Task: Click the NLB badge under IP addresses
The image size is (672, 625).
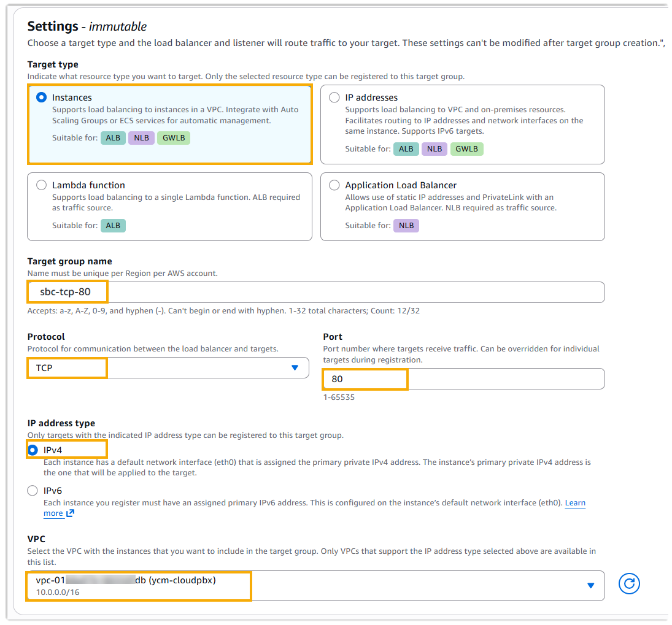Action: (434, 149)
